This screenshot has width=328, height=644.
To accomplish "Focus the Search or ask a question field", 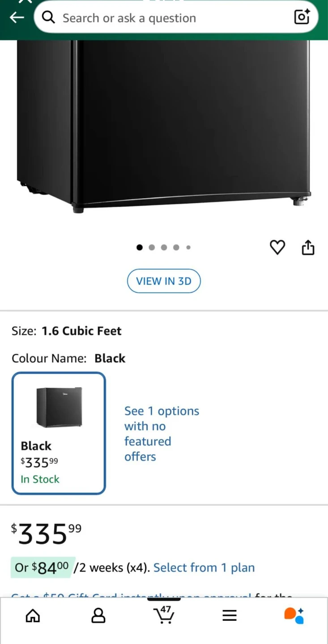I will pyautogui.click(x=170, y=18).
